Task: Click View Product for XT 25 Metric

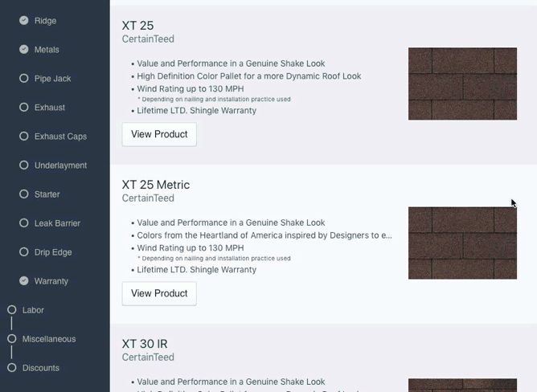Action: click(159, 293)
